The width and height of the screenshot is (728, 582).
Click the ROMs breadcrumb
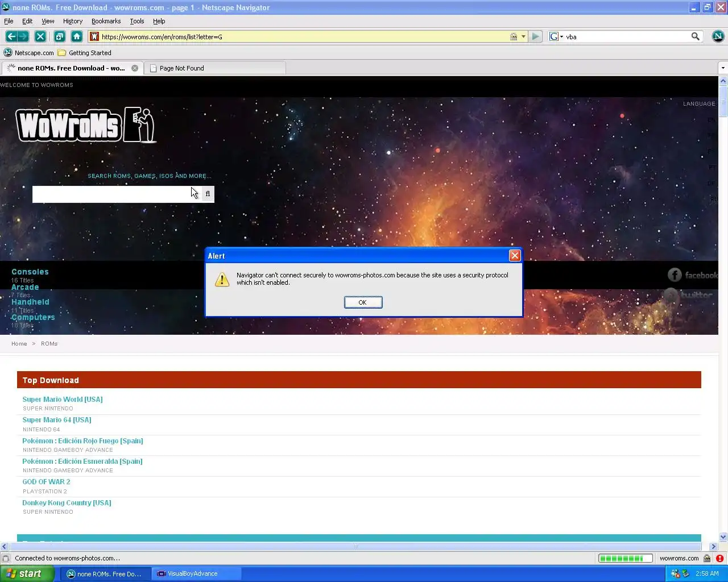[49, 344]
